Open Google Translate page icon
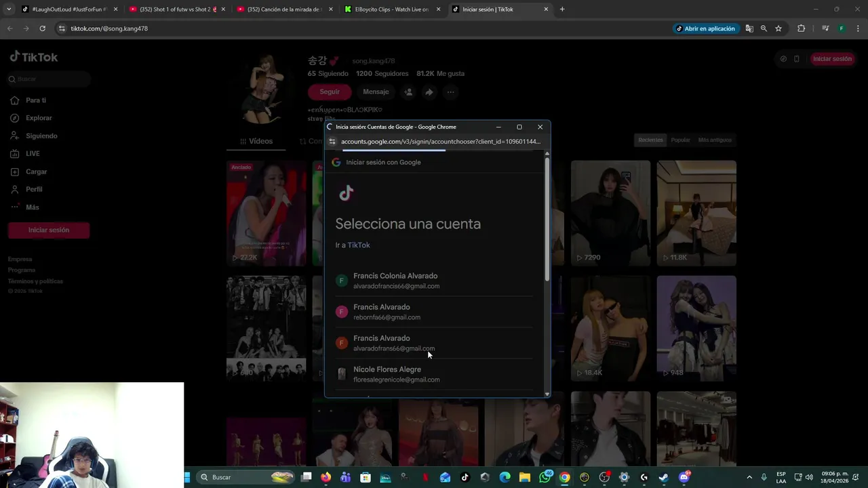Image resolution: width=868 pixels, height=488 pixels. click(x=749, y=28)
